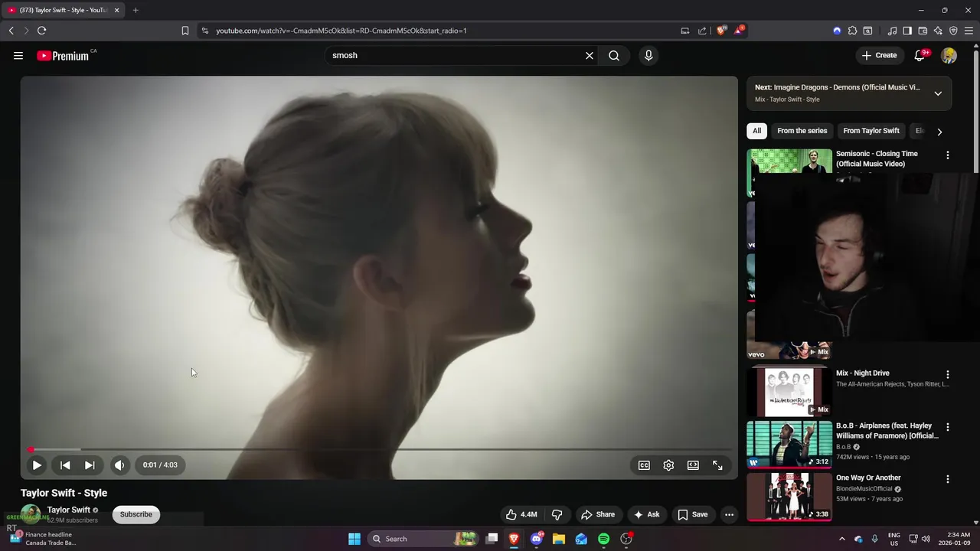Click the search input field
The width and height of the screenshot is (980, 551).
[456, 55]
